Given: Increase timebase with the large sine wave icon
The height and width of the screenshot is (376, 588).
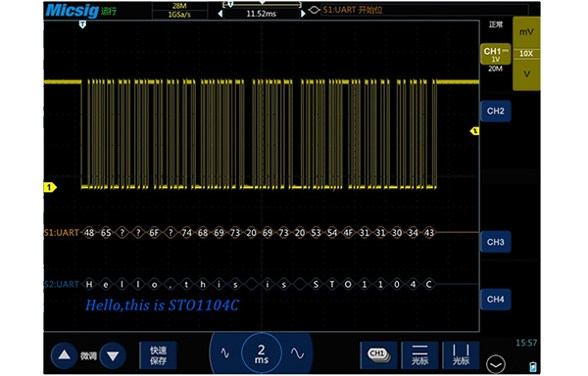Looking at the screenshot, I should point(297,353).
